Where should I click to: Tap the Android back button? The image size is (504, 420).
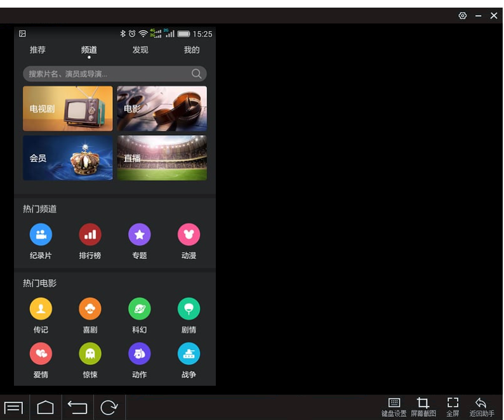click(77, 407)
